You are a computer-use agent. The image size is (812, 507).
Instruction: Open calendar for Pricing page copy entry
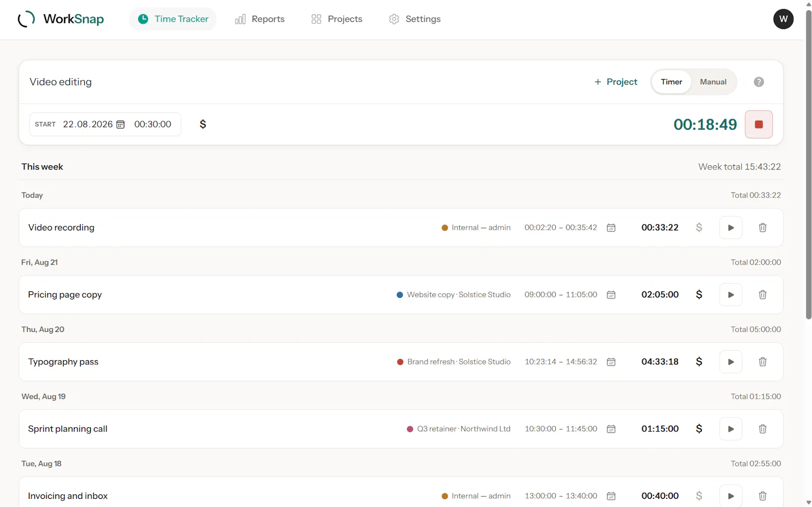(611, 295)
